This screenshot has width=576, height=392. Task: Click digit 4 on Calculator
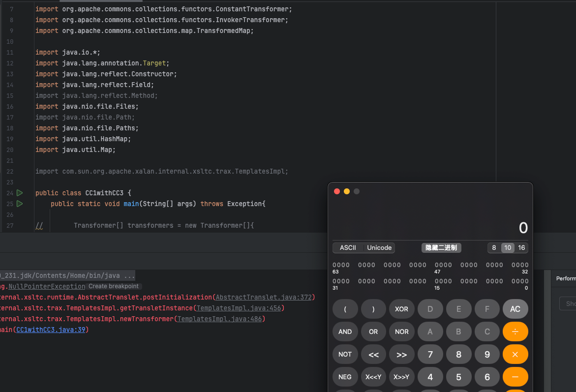point(430,377)
